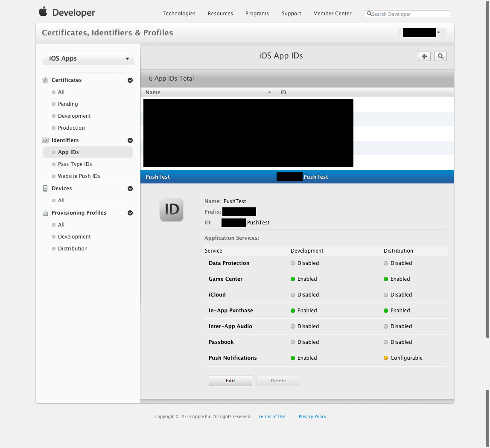The image size is (490, 448).
Task: Click the 6 App IDs Total text
Action: tap(171, 79)
